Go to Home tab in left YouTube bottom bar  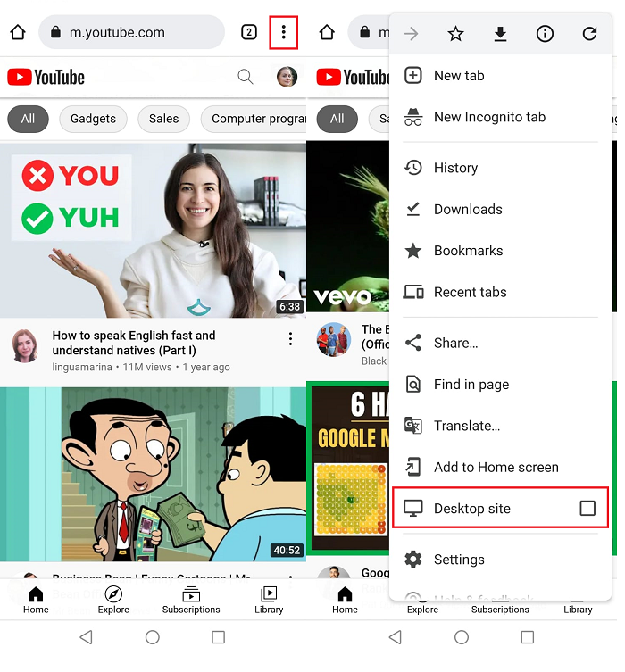(x=36, y=600)
